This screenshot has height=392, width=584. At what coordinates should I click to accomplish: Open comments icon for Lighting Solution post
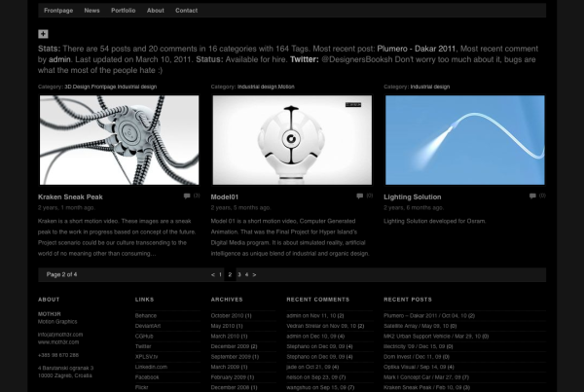(532, 196)
